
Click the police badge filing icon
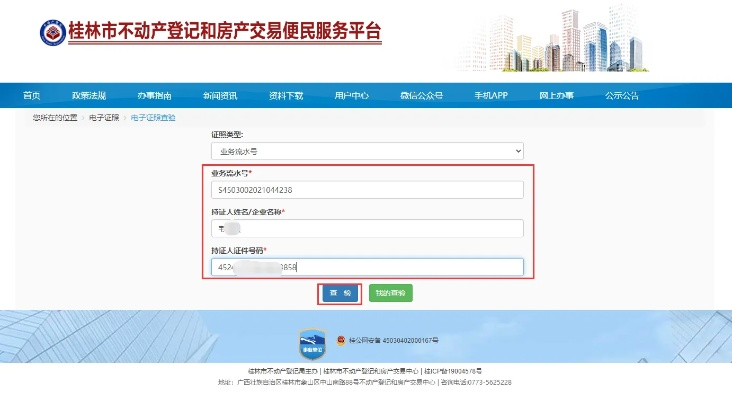[341, 340]
